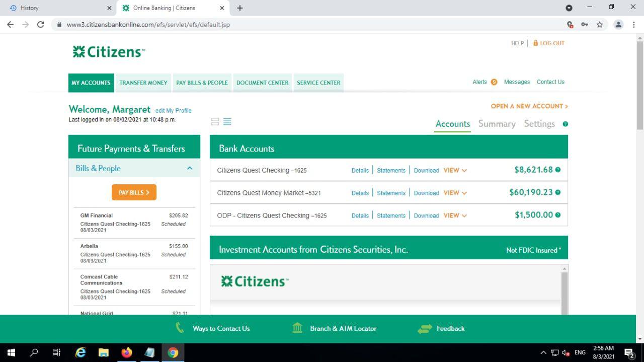
Task: Select the Accounts tab
Action: [x=453, y=124]
